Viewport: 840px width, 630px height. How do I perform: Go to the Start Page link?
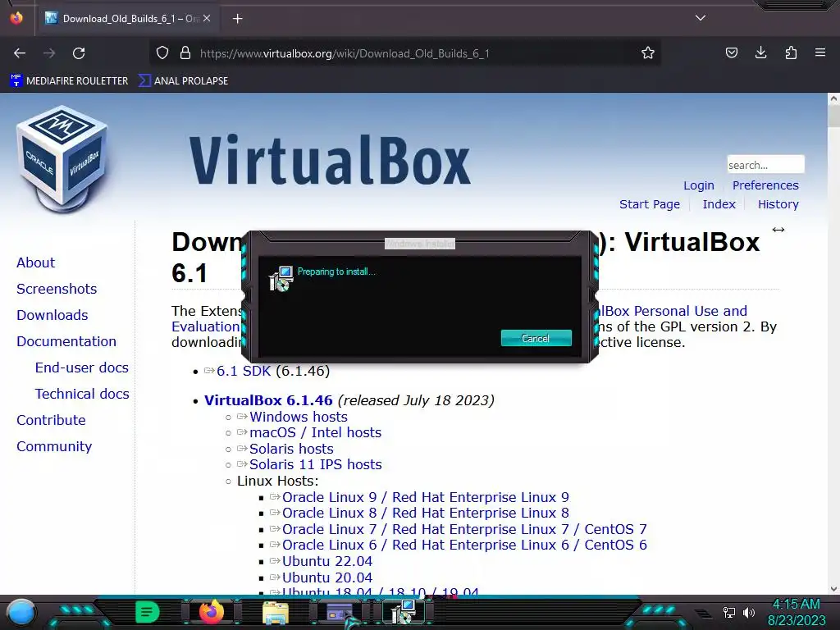(x=650, y=204)
